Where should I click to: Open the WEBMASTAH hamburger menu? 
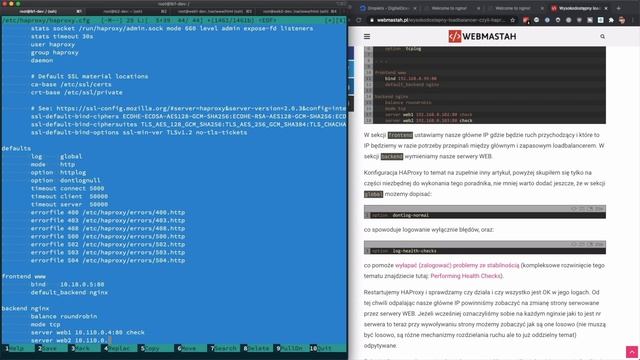pyautogui.click(x=367, y=36)
